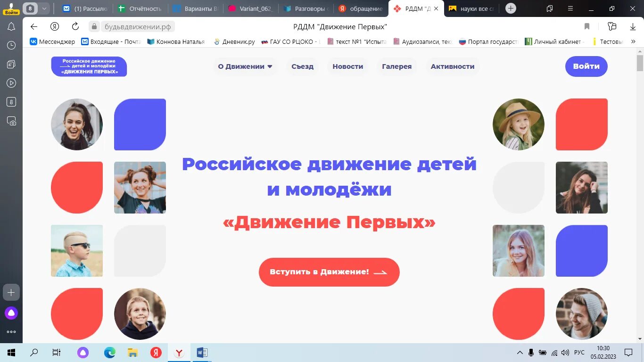Image resolution: width=644 pixels, height=362 pixels.
Task: Switch to the обращение tab
Action: click(x=361, y=8)
